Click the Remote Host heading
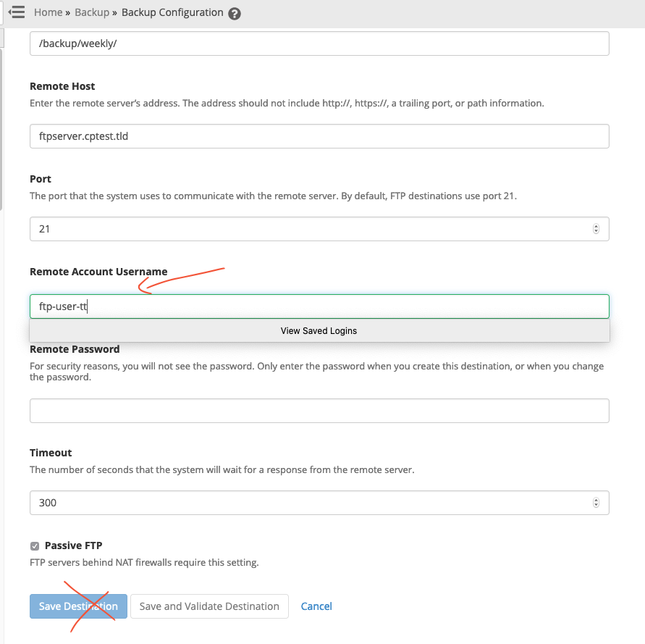 pos(62,86)
